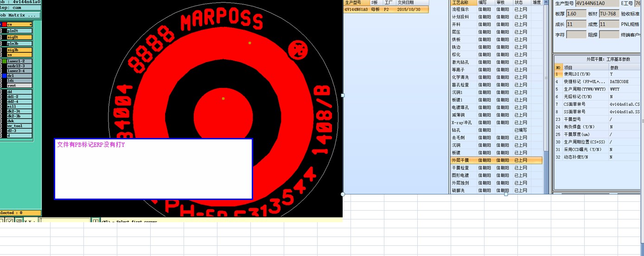Screen dimensions: 644x256
Task: Click the X Y coordinate input field
Action: [x=64, y=221]
